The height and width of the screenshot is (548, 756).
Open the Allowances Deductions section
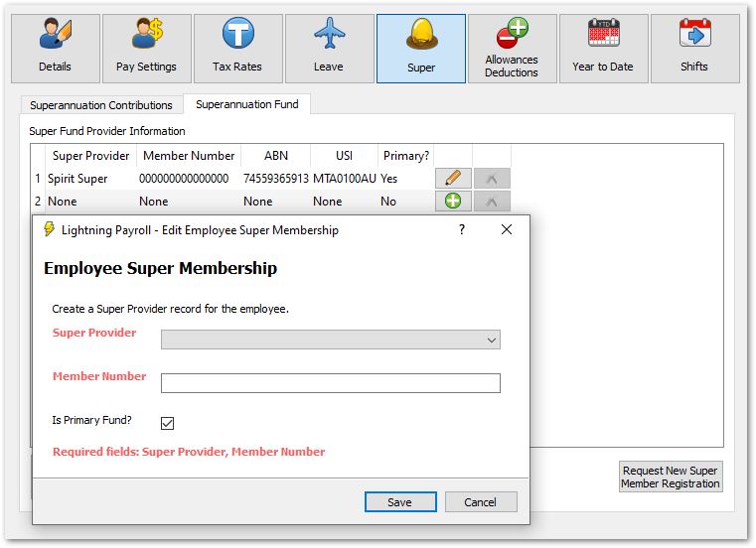512,49
